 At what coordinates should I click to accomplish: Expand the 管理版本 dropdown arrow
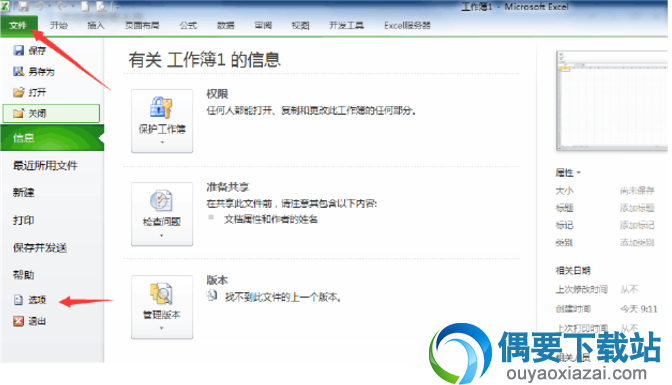pyautogui.click(x=162, y=328)
